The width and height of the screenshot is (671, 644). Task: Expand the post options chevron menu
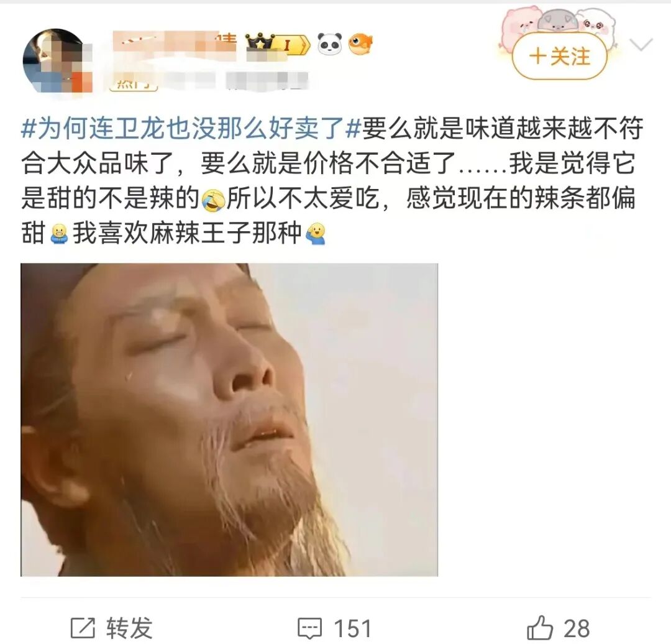click(x=641, y=44)
